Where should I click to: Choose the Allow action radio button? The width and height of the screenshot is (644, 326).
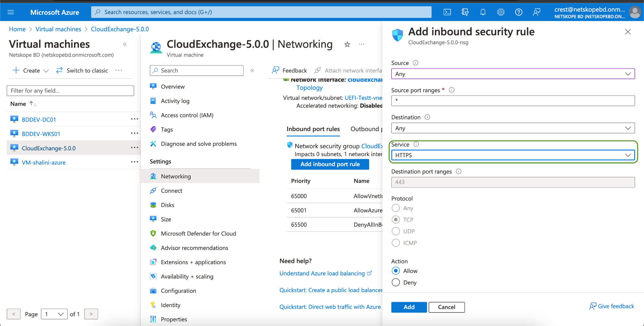[x=396, y=271]
